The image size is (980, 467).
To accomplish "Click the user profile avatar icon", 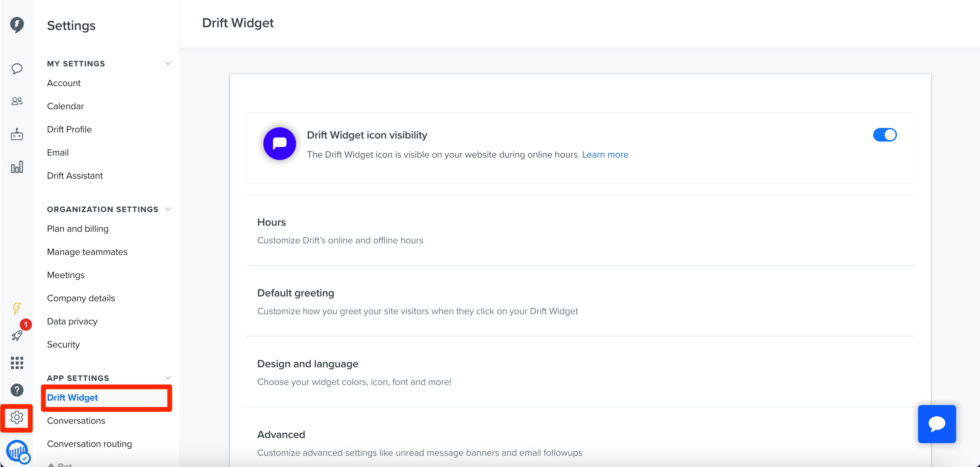I will 17,451.
